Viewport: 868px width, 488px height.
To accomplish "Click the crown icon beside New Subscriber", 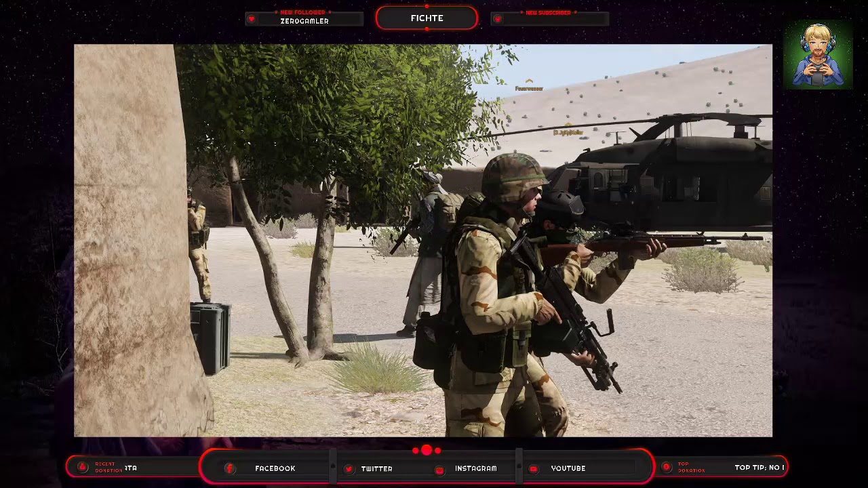I will coord(497,19).
